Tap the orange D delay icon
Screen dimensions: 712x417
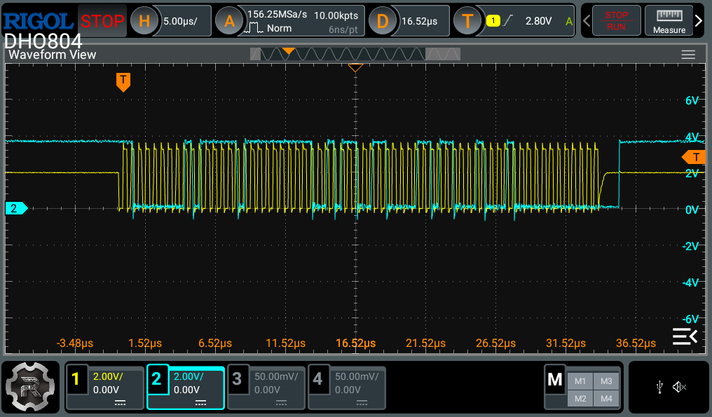point(382,21)
